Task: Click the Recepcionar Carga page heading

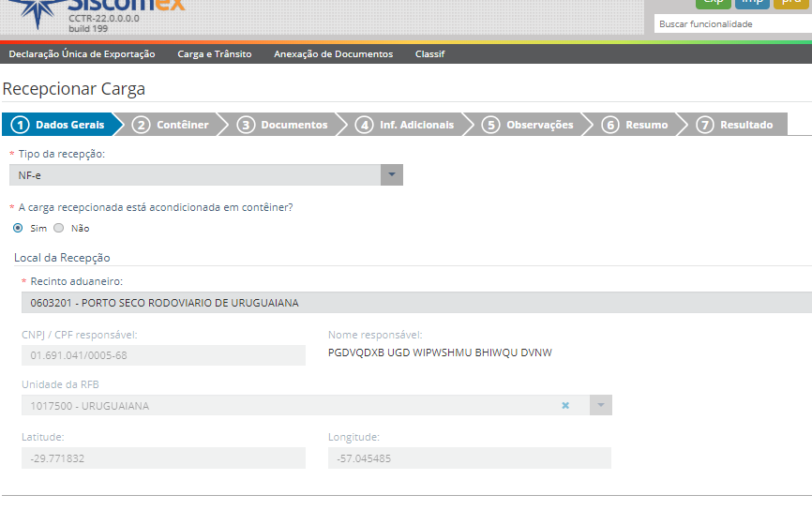Action: (x=73, y=89)
